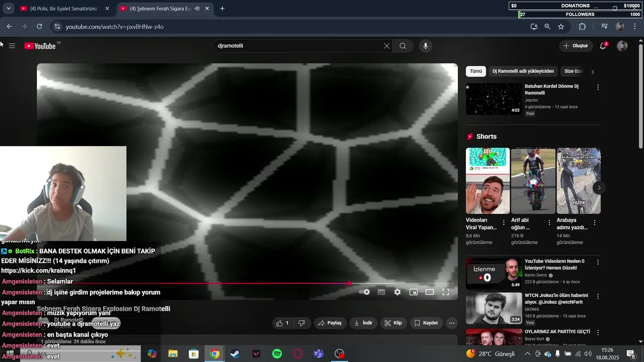This screenshot has height=362, width=644.
Task: Open options for 'Videoları Viral Yapan' short
Action: click(504, 223)
